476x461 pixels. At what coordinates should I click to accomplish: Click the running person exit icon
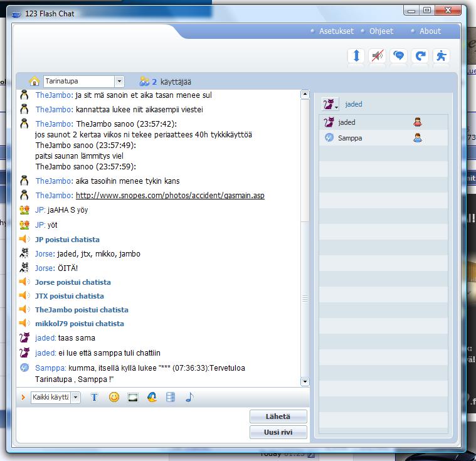pyautogui.click(x=442, y=56)
